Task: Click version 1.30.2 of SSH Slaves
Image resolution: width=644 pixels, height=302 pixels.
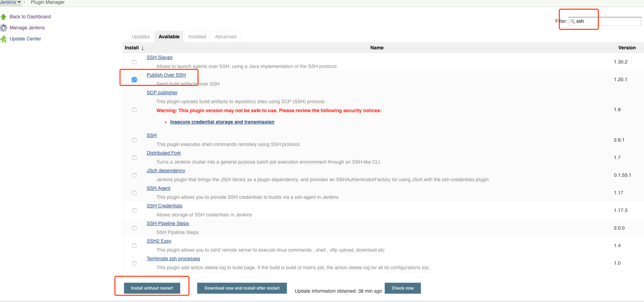Action: 621,62
